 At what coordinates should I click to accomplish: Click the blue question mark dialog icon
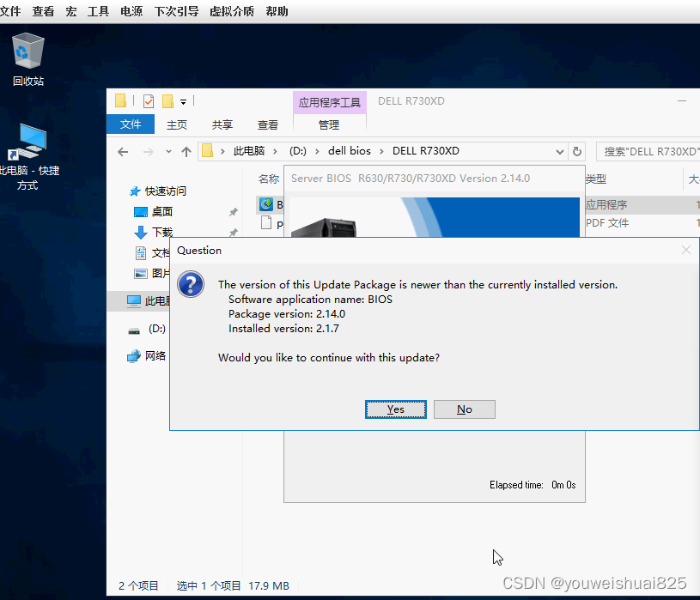pos(191,284)
